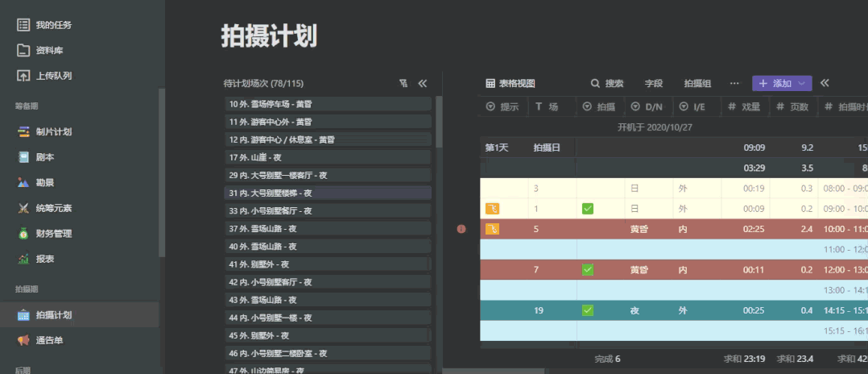This screenshot has height=374, width=868.
Task: Click the orange 飞 tag on scene 1
Action: (492, 209)
